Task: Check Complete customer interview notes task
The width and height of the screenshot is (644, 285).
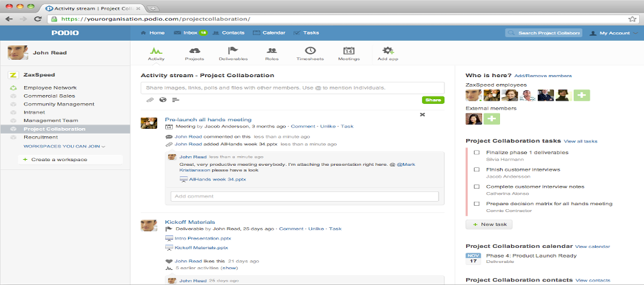Action: coord(477,187)
